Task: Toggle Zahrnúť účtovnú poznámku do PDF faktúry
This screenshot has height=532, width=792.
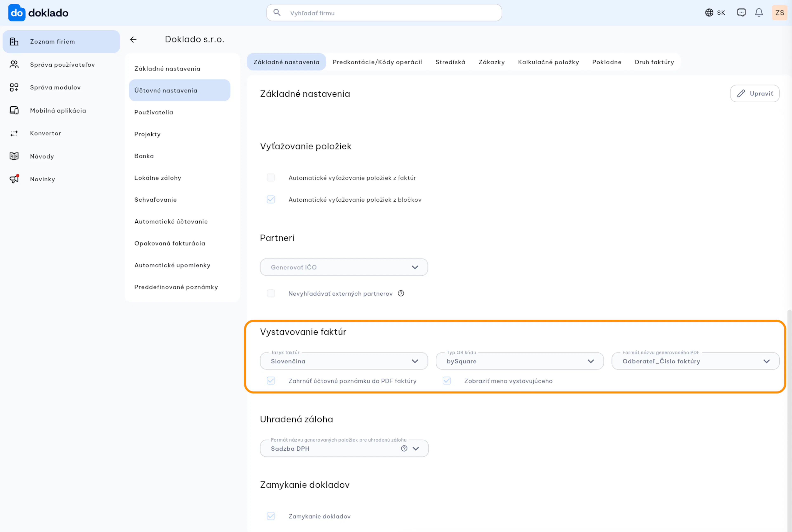Action: tap(271, 381)
